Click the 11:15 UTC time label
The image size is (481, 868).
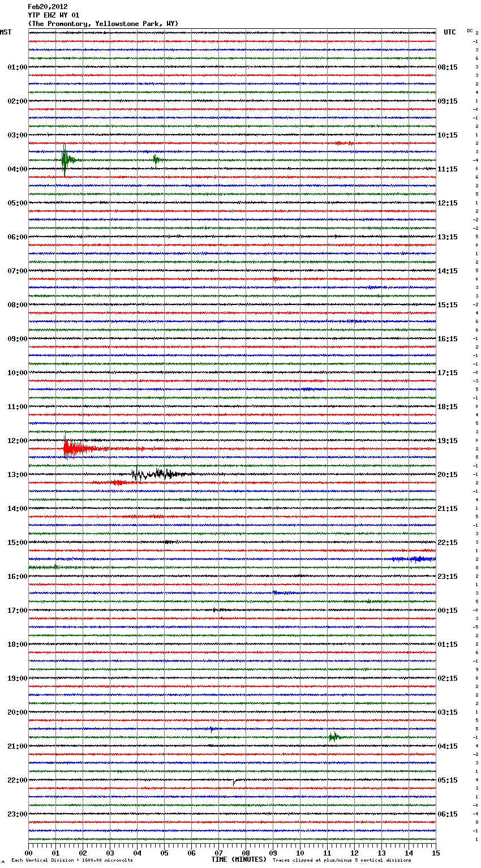(x=448, y=169)
